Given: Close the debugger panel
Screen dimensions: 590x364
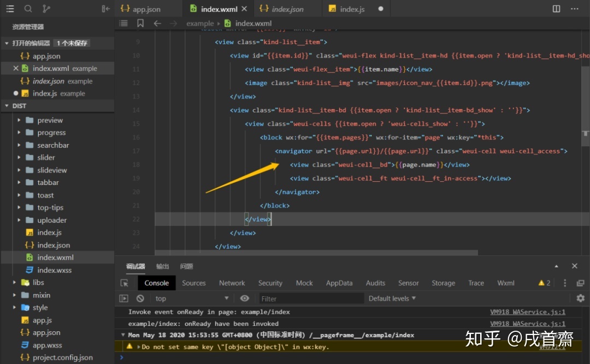Looking at the screenshot, I should point(575,266).
